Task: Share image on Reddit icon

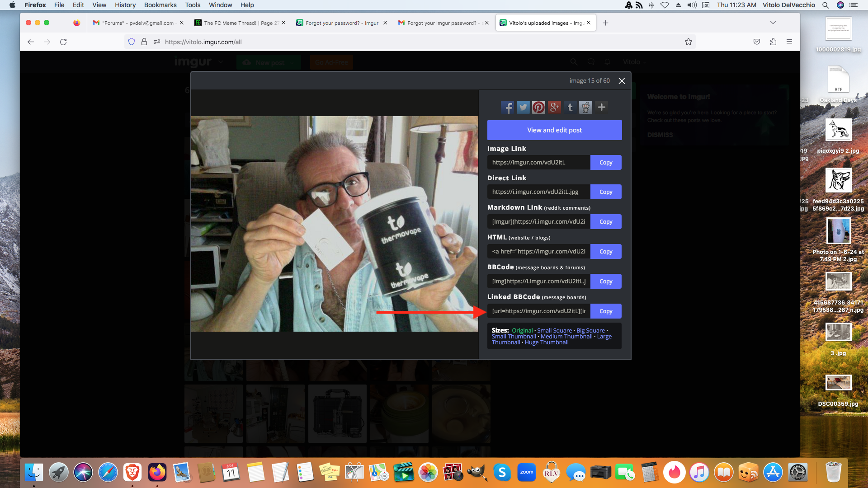Action: click(x=585, y=108)
